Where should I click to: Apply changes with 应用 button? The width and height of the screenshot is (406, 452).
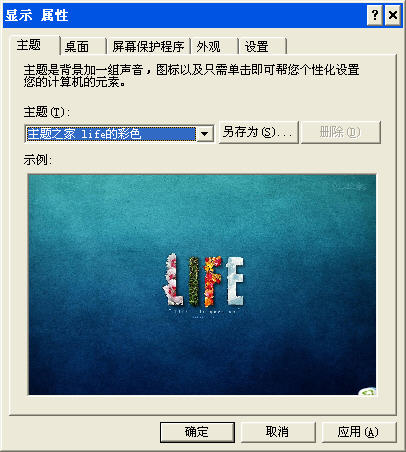(x=359, y=432)
